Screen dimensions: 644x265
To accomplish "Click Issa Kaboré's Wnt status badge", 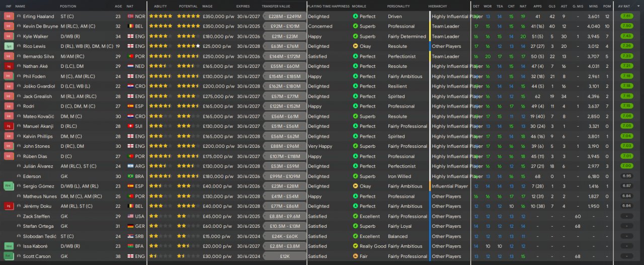I will pyautogui.click(x=9, y=246).
